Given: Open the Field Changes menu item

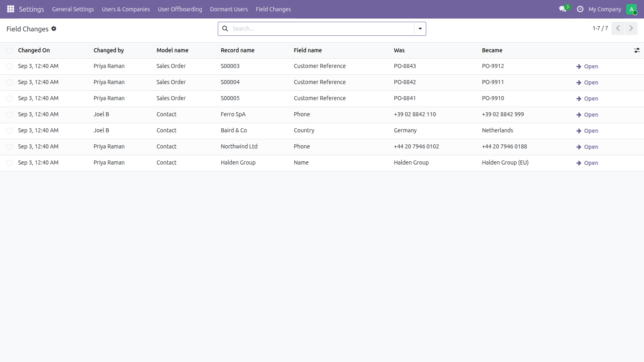Looking at the screenshot, I should point(273,9).
